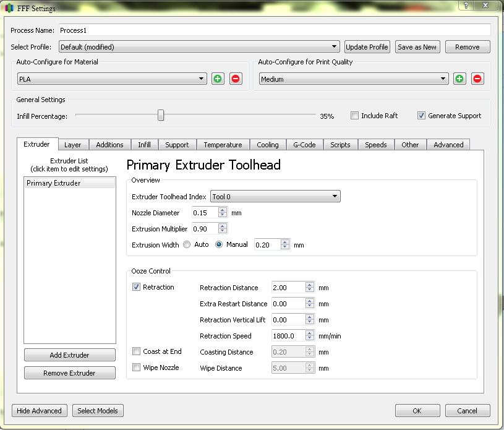Increase Retraction Speed with up arrow
The image size is (504, 430).
(310, 333)
